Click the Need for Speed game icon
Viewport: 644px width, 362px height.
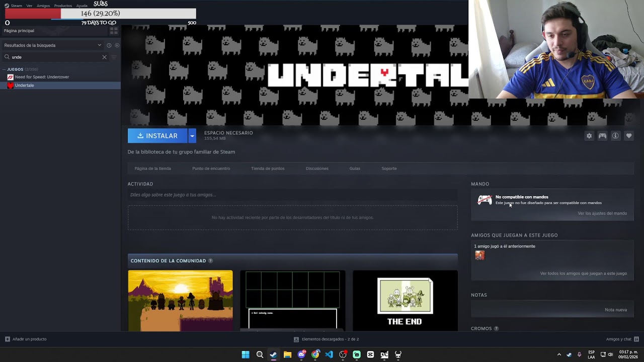(x=10, y=77)
